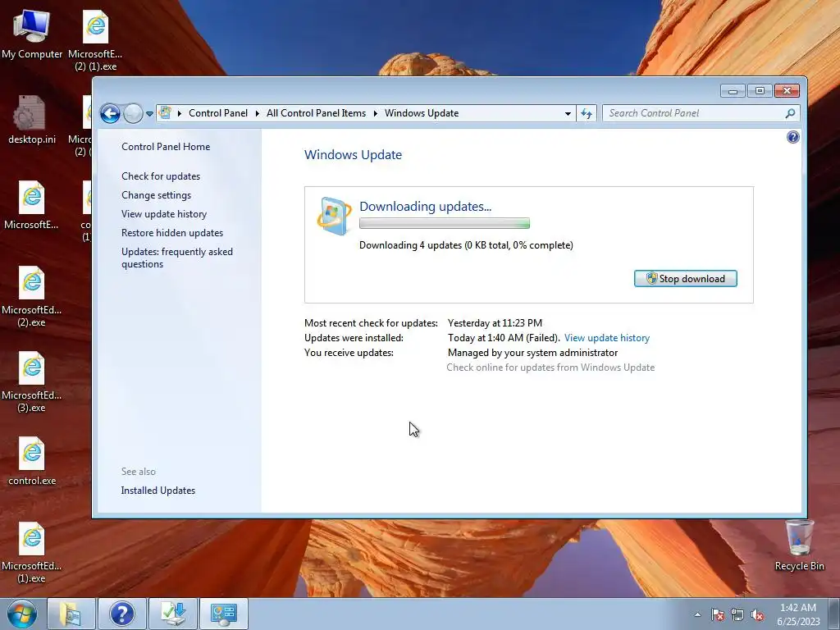Open Windows Explorer from taskbar
840x630 pixels.
pyautogui.click(x=71, y=614)
